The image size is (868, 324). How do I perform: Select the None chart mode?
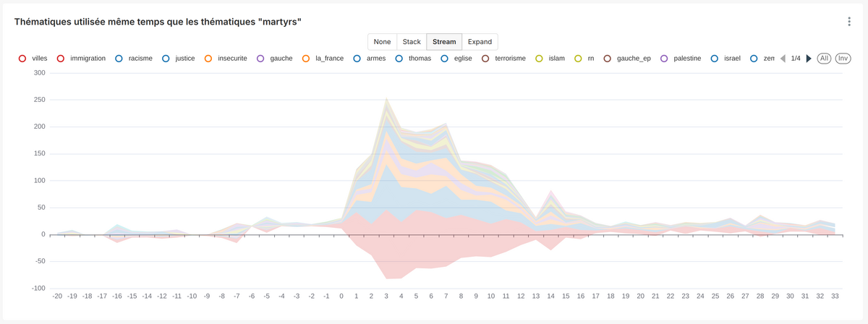click(x=382, y=42)
